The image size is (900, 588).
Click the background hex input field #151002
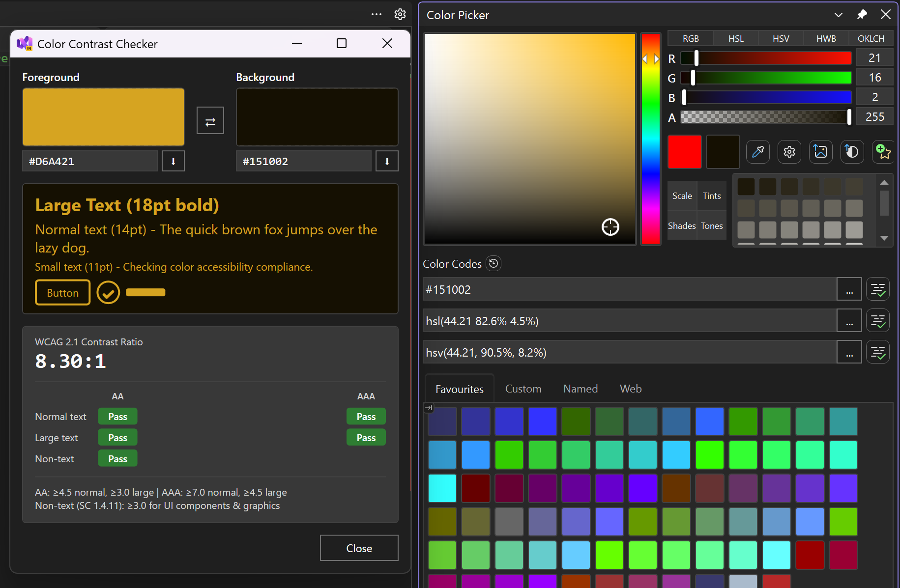(x=303, y=162)
